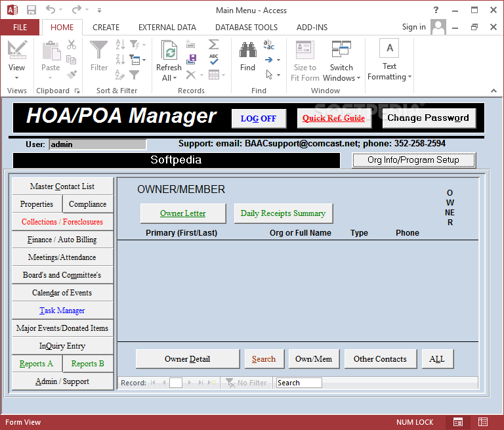Click into the record Search box
The image size is (504, 430).
point(299,383)
